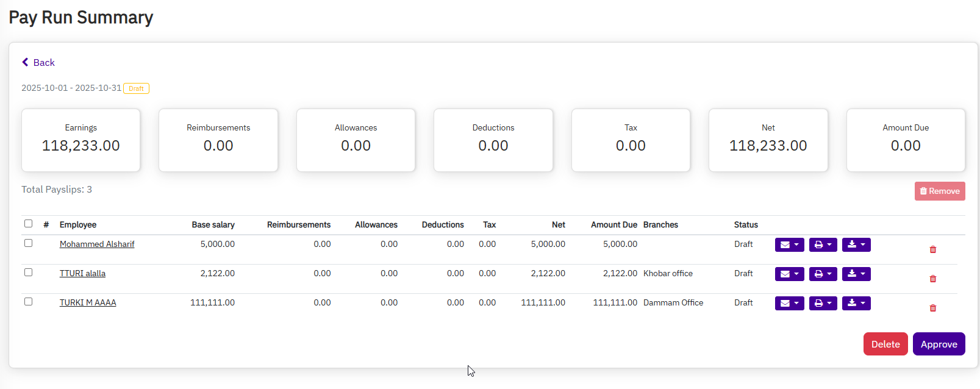The height and width of the screenshot is (389, 980).
Task: Click trash icon in TURKI M AAAA row
Action: 932,308
